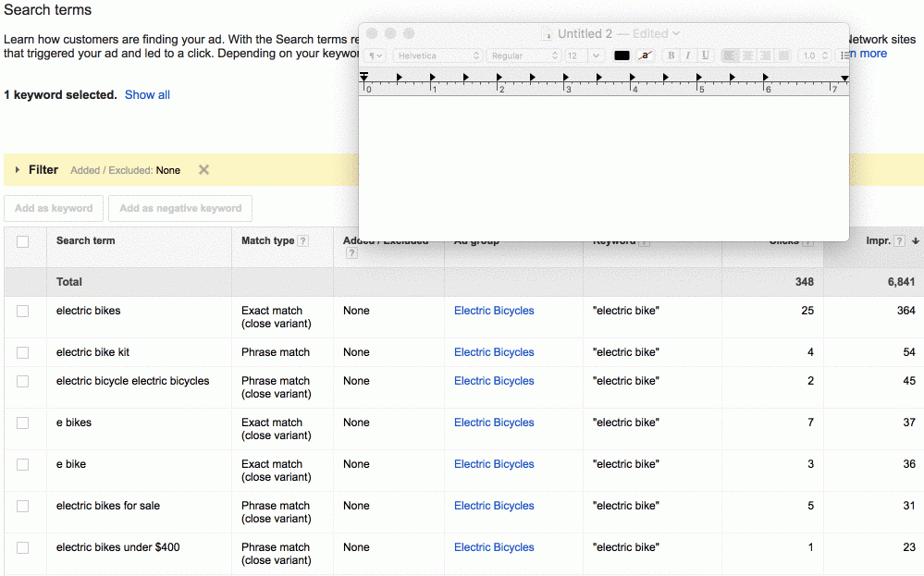
Task: Click the tab stop at ruler mark 4
Action: [633, 77]
